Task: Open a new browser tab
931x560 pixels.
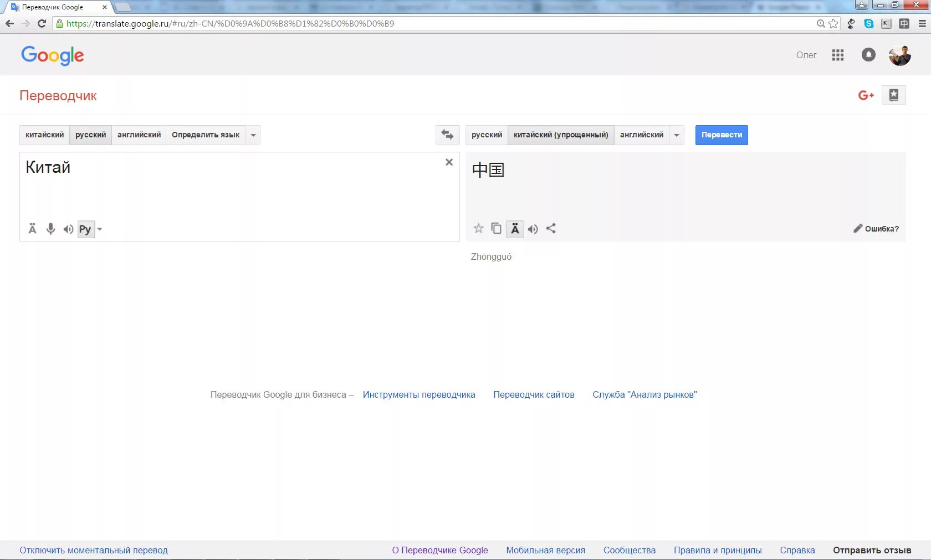Action: (123, 7)
